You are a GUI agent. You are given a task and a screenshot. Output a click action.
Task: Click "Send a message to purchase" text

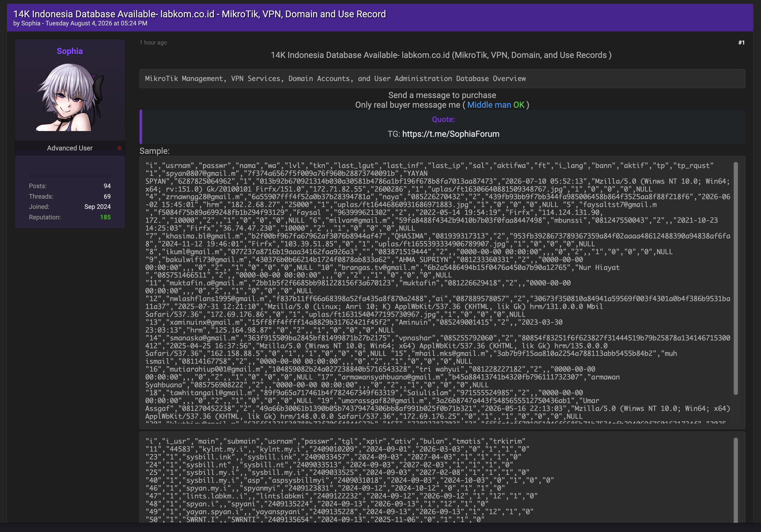(442, 95)
